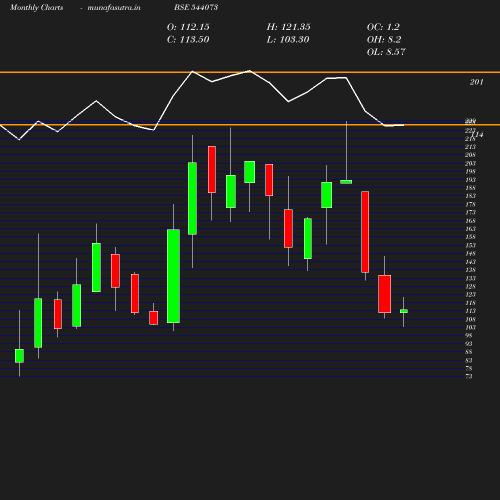
Task: Select the open price O: 112.15
Action: pos(188,27)
